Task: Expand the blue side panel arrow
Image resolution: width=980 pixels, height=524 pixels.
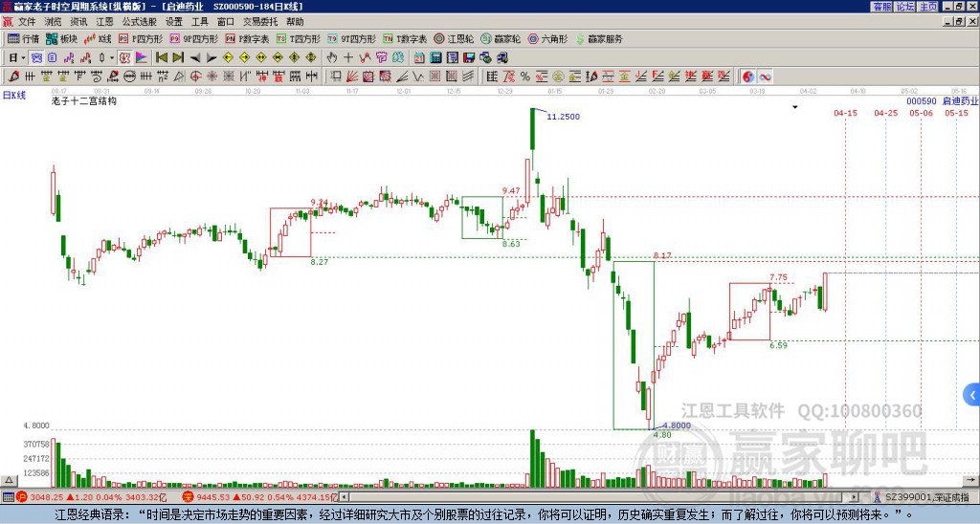Action: (972, 395)
